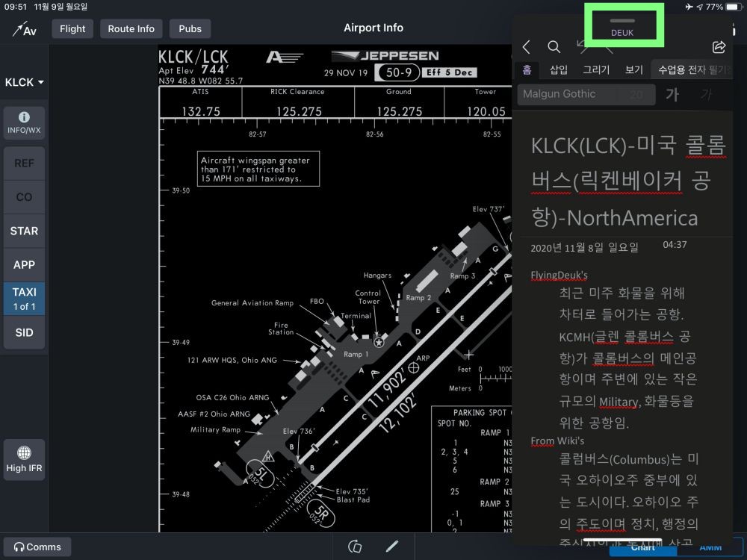747x560 pixels.
Task: Switch to the 그리기 (Draw) tab
Action: [x=596, y=70]
